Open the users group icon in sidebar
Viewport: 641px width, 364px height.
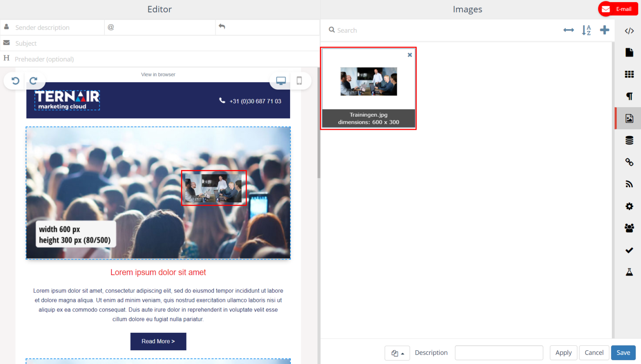pos(629,228)
